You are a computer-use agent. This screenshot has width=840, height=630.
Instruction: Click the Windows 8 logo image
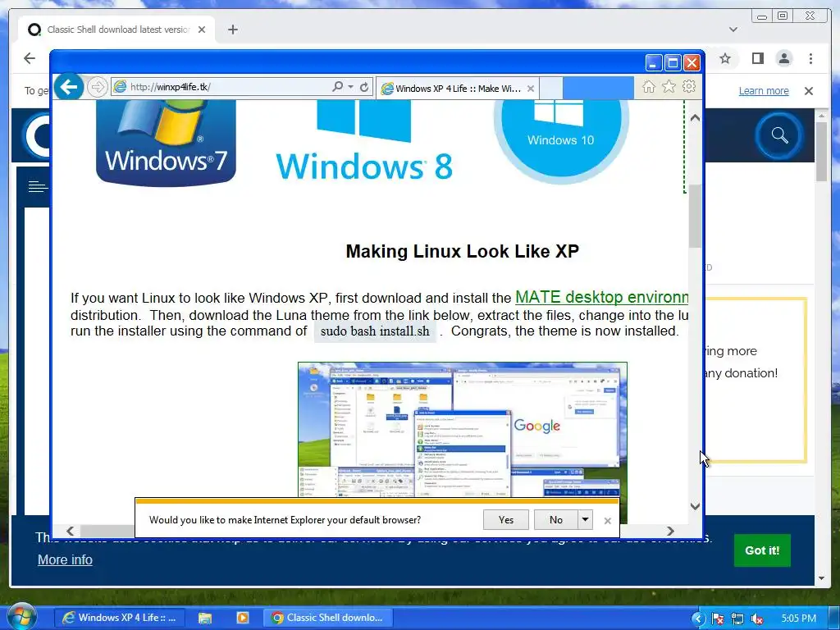pos(364,141)
